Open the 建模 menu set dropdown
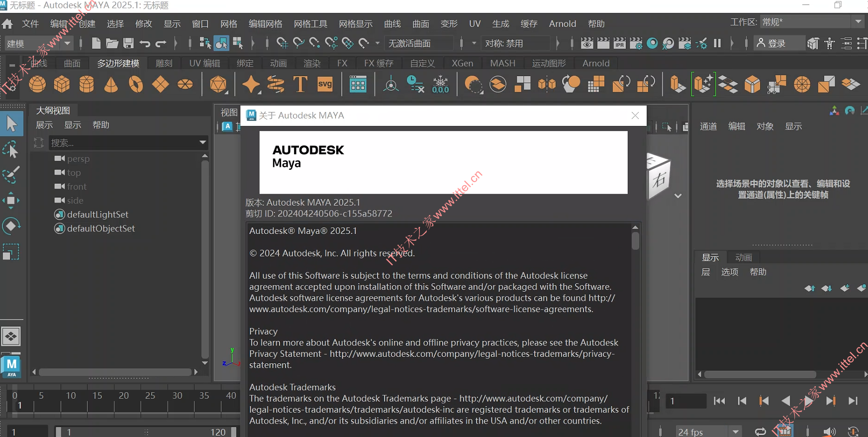868x437 pixels. tap(38, 43)
